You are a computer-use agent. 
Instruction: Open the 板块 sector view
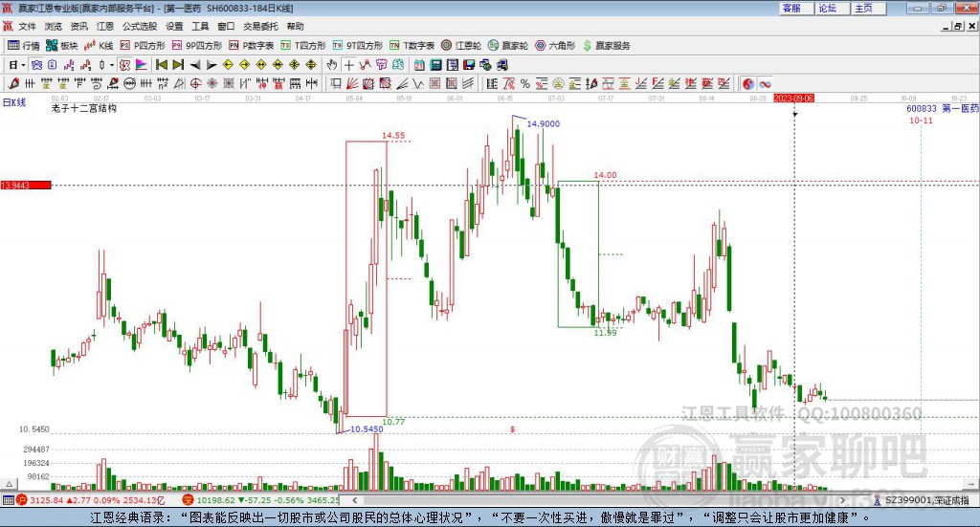coord(62,46)
